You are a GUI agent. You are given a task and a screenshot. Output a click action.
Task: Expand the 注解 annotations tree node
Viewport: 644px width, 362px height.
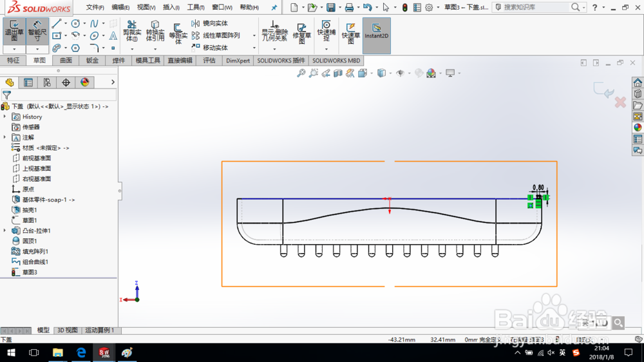[5, 137]
